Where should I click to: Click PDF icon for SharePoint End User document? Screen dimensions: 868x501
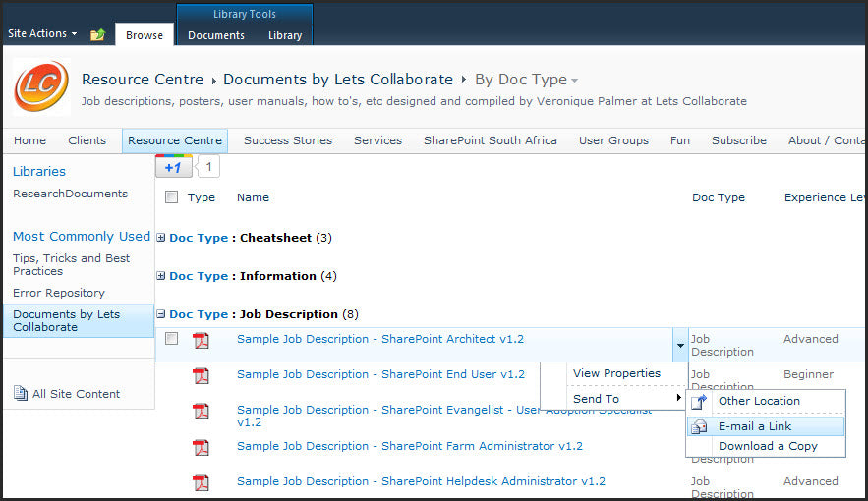tap(201, 375)
